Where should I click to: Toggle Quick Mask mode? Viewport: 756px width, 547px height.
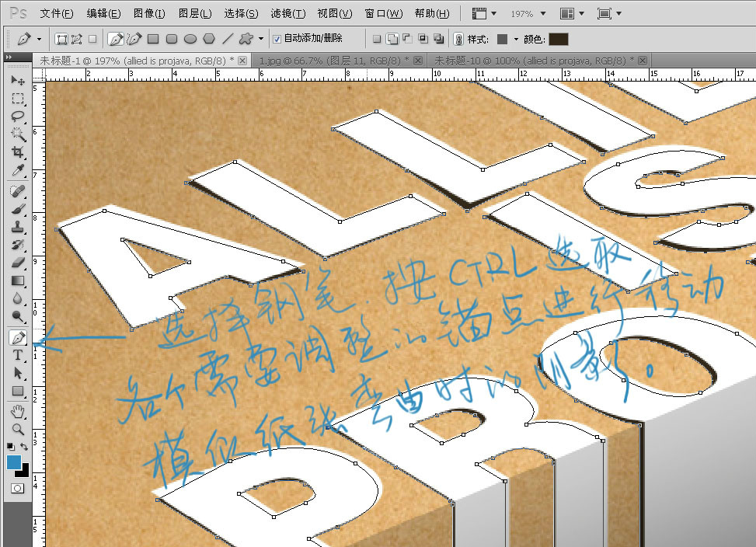point(18,488)
